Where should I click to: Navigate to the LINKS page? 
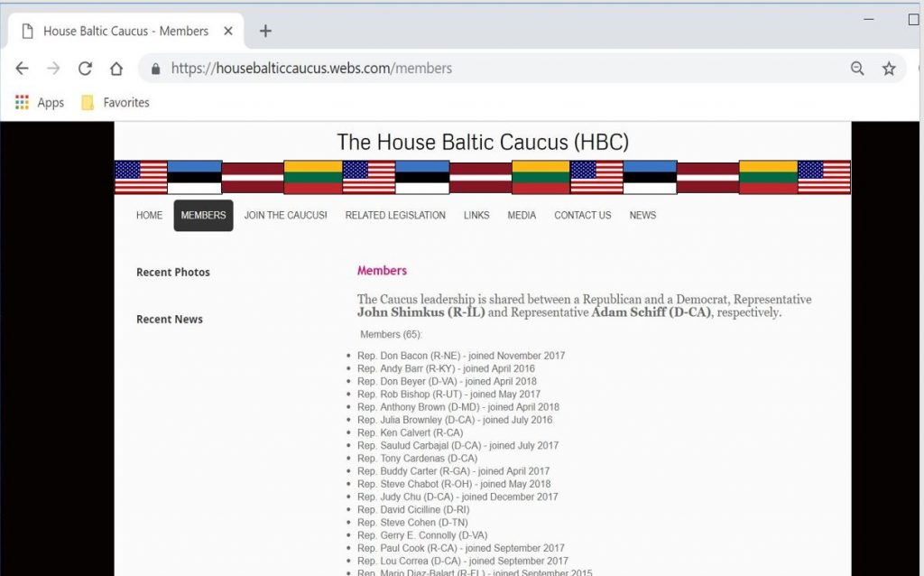pos(476,215)
